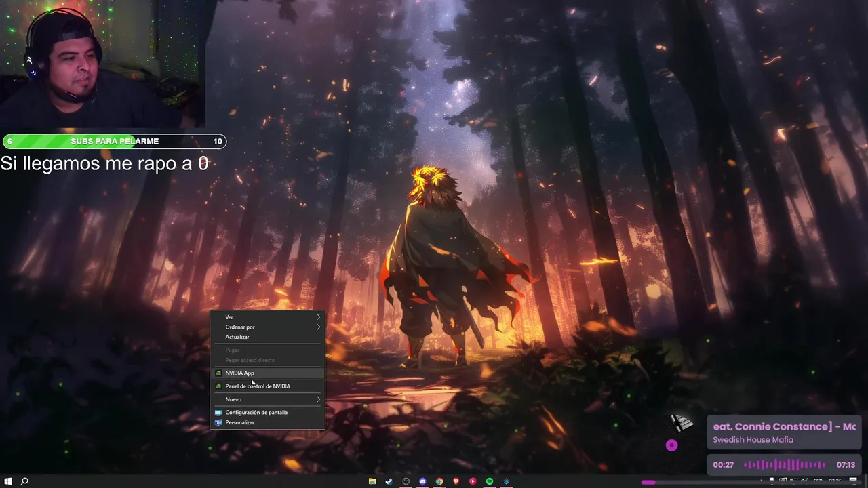Open Discord from the taskbar

click(x=422, y=481)
